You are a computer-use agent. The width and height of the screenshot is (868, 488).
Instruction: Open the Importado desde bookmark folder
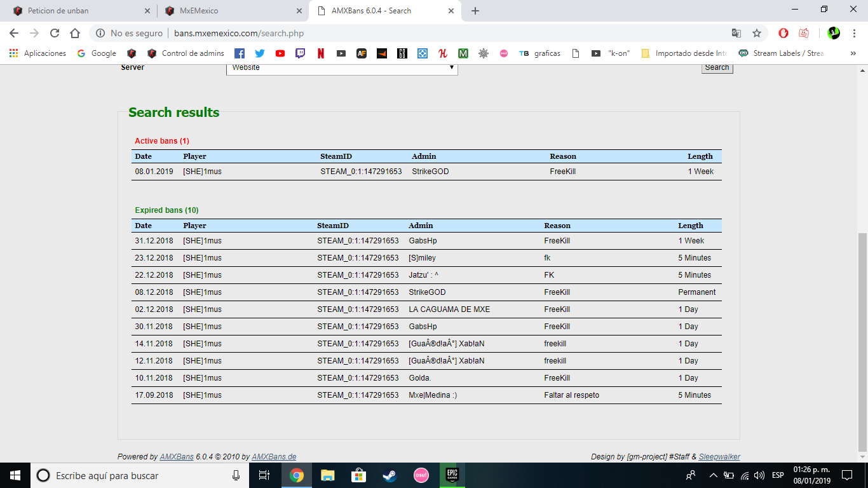(x=684, y=53)
